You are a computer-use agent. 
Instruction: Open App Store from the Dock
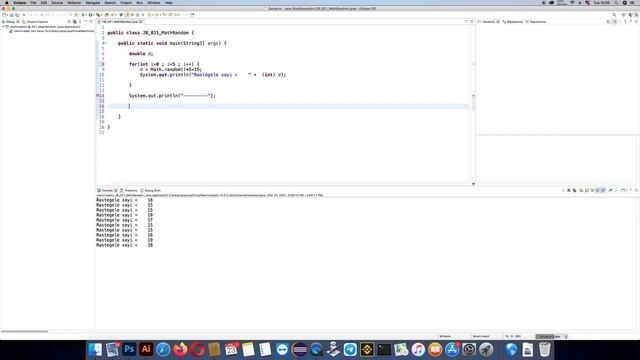[x=452, y=349]
